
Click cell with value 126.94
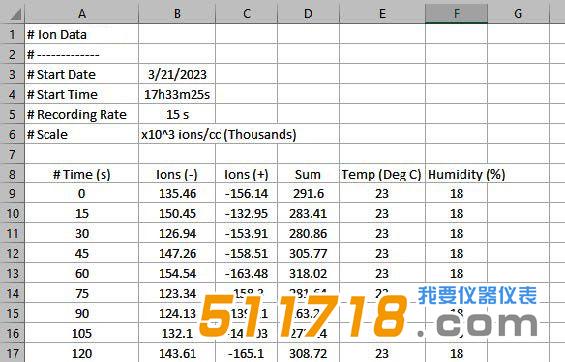[177, 233]
